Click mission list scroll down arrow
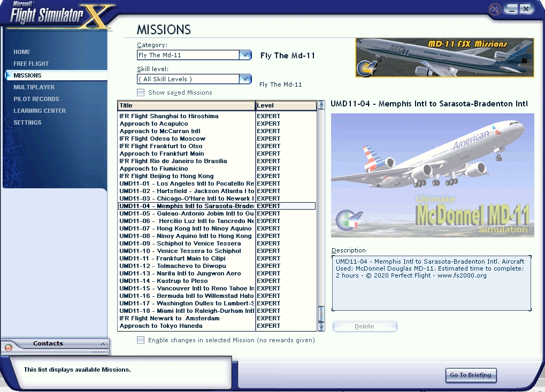This screenshot has height=392, width=545. pos(321,326)
